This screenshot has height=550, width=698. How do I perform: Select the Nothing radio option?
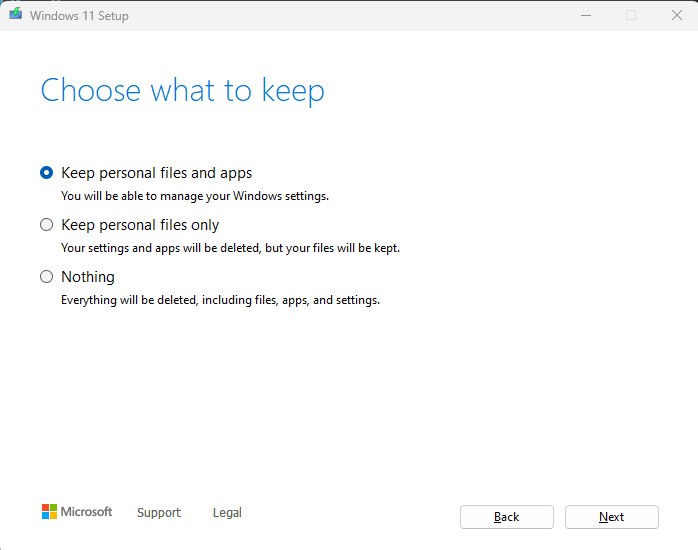pyautogui.click(x=46, y=277)
